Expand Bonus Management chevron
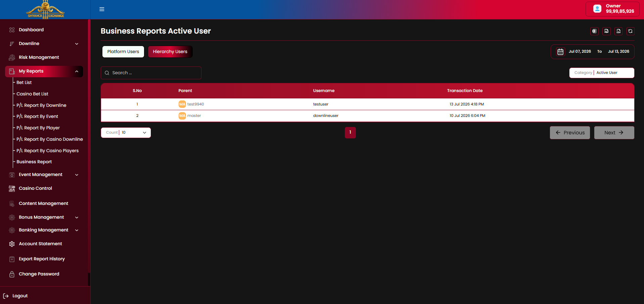The width and height of the screenshot is (644, 304). click(77, 217)
